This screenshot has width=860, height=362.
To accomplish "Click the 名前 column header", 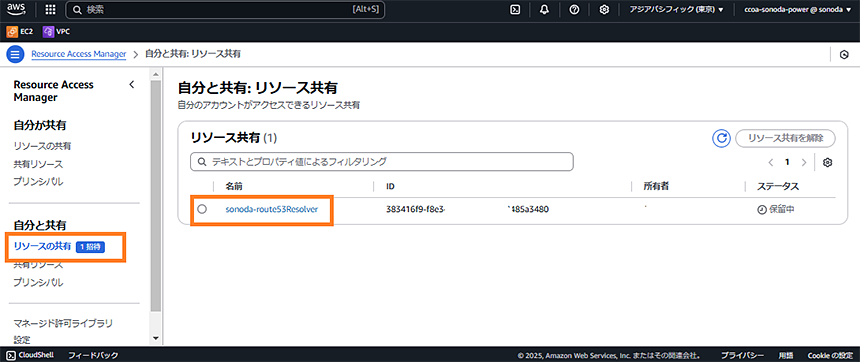I will pos(234,186).
